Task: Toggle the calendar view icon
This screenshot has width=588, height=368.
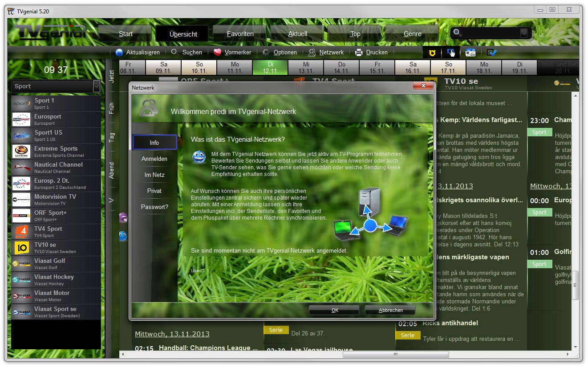Action: [x=470, y=53]
